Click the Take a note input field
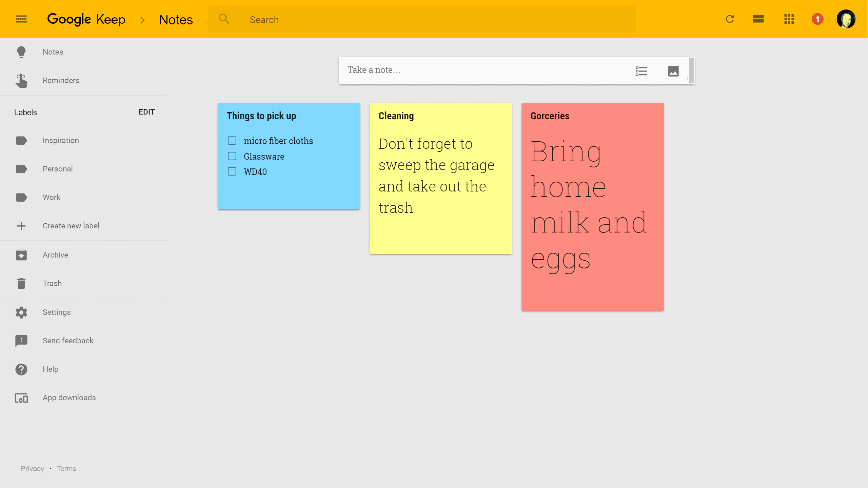The width and height of the screenshot is (868, 488). pyautogui.click(x=441, y=70)
